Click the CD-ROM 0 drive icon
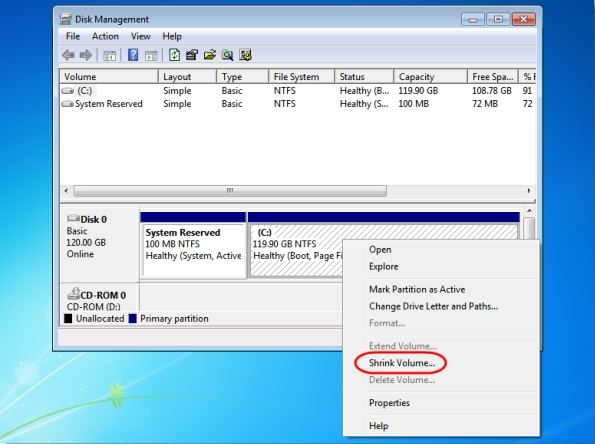The width and height of the screenshot is (595, 444). point(73,293)
